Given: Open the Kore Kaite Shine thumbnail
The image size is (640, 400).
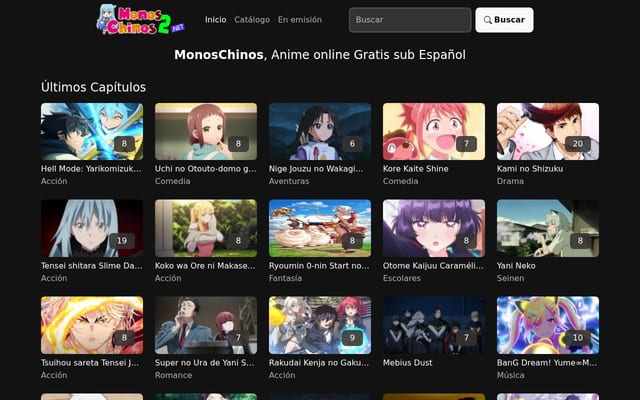Looking at the screenshot, I should click(x=434, y=131).
